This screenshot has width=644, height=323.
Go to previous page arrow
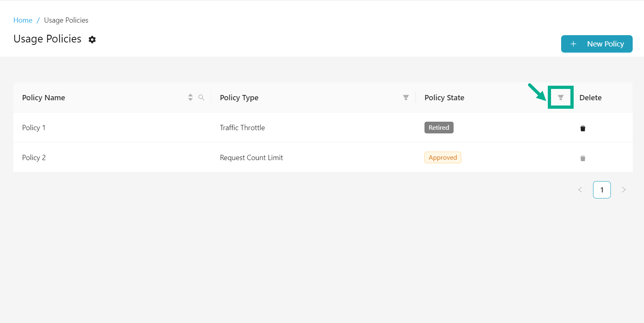580,190
